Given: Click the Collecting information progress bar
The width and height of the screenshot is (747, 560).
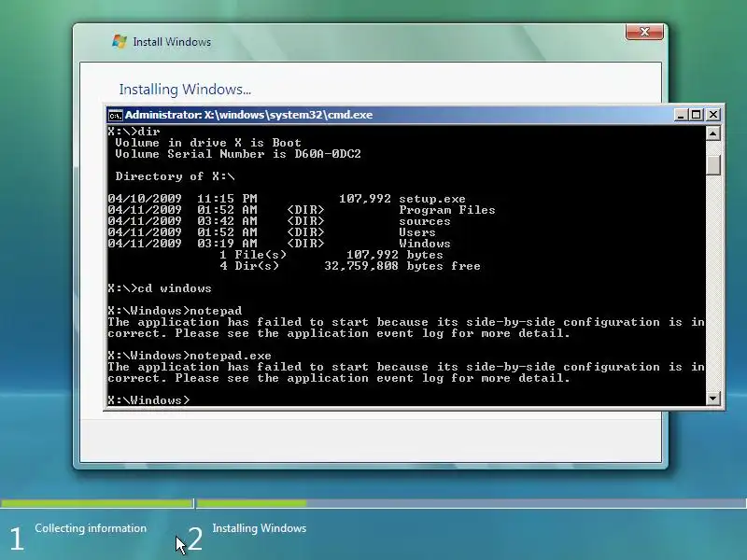Looking at the screenshot, I should [97, 503].
